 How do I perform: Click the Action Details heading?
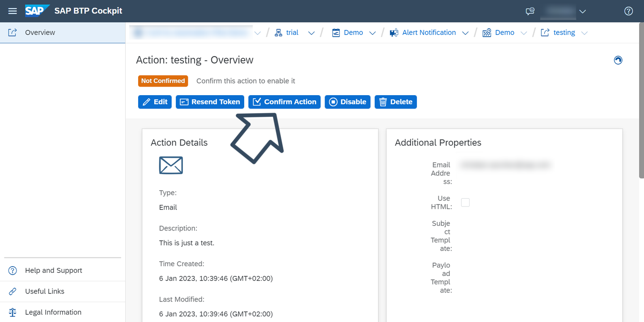[x=179, y=142]
